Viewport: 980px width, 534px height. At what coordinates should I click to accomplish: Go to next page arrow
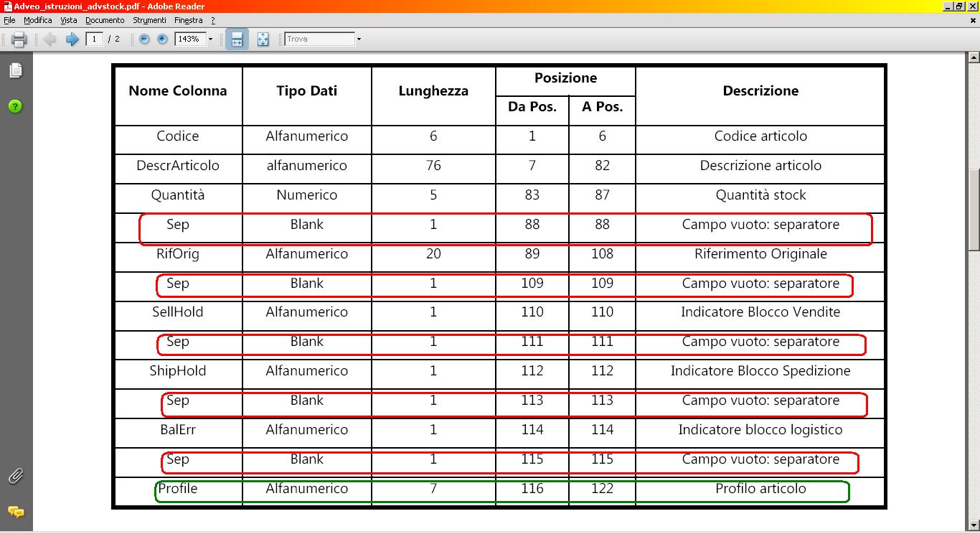pyautogui.click(x=72, y=39)
